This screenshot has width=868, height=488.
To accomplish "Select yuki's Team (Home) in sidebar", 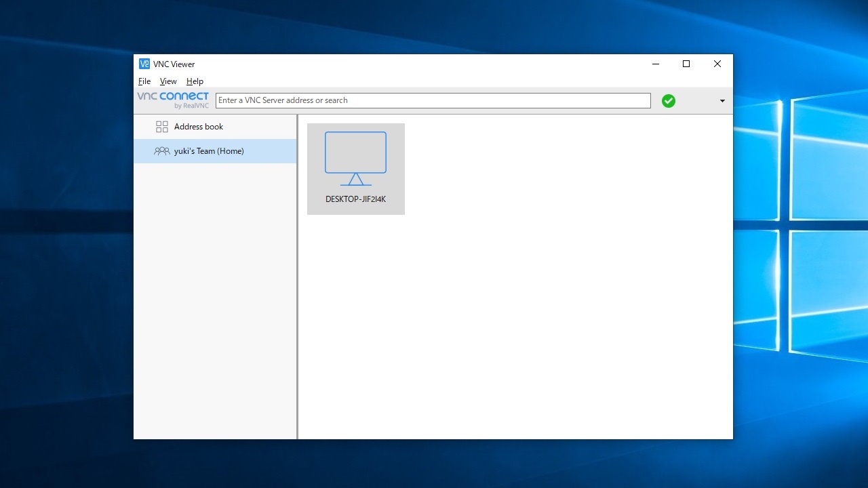I will [215, 151].
